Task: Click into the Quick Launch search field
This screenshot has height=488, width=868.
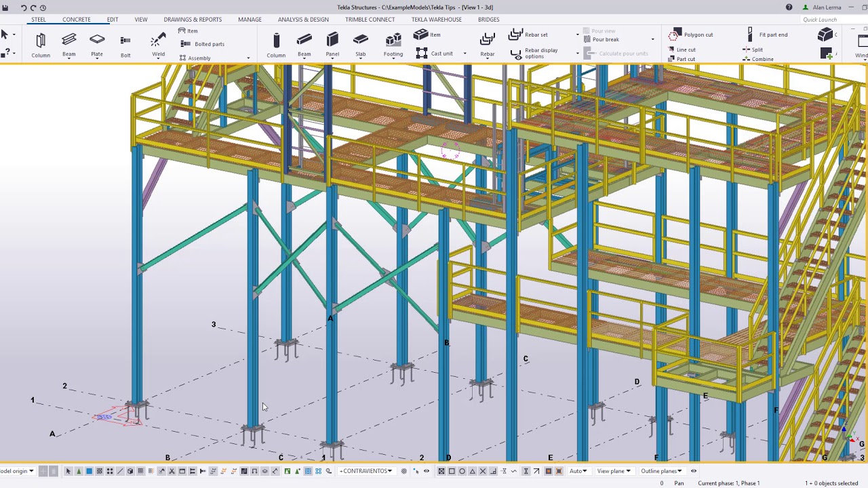Action: click(x=833, y=20)
